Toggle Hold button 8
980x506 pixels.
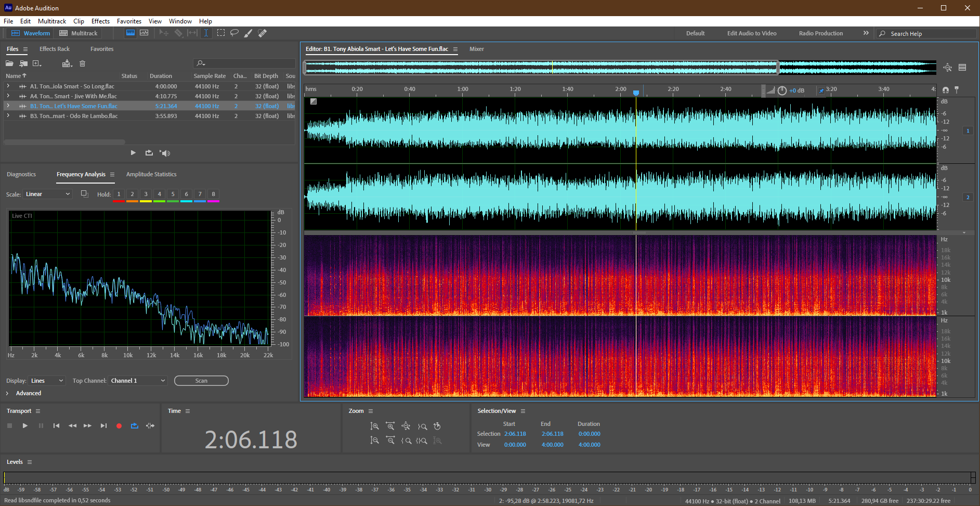pos(213,194)
